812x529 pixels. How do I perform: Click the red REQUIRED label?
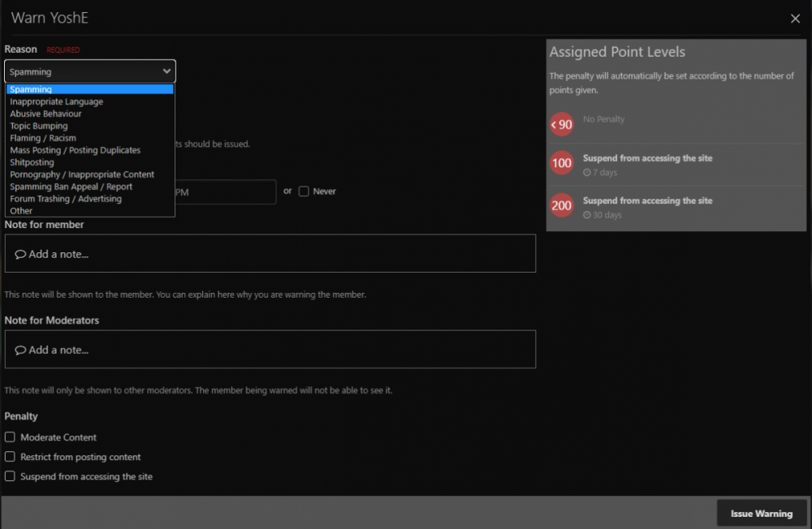pos(63,49)
